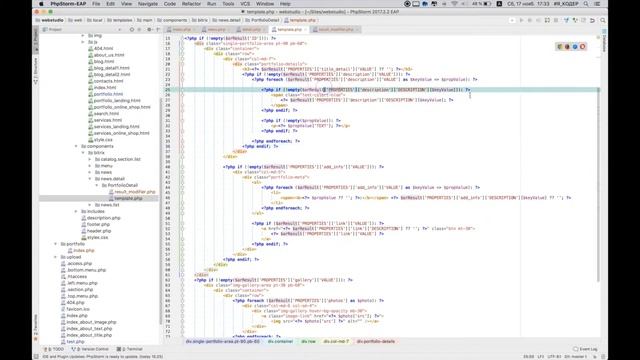This screenshot has height=360, width=640.
Task: Click components breadcrumb in navigation bar
Action: pos(172,20)
